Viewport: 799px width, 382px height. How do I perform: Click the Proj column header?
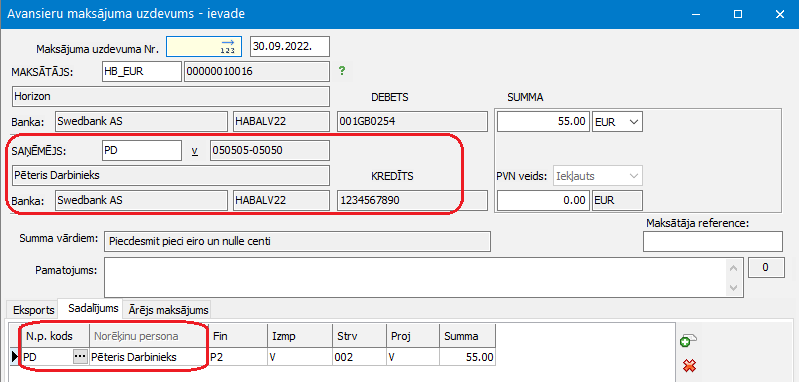pyautogui.click(x=412, y=336)
